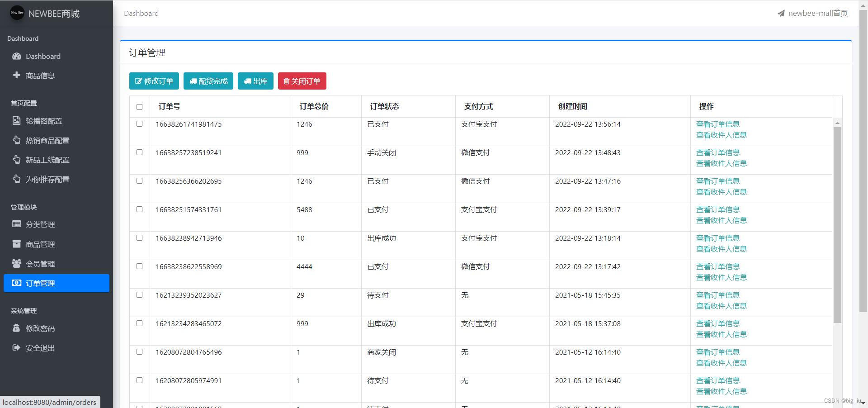Toggle the select-all checkbox in table header
Image resolution: width=868 pixels, height=408 pixels.
point(139,107)
